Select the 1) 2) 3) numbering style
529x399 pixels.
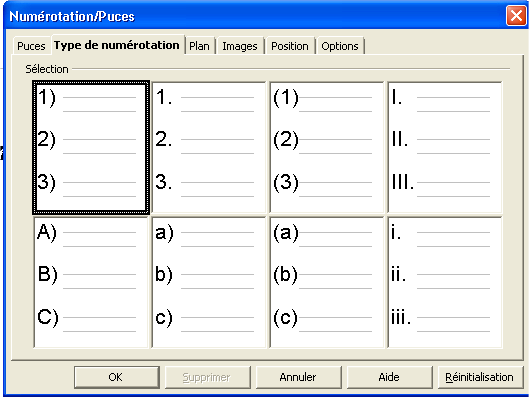coord(91,147)
